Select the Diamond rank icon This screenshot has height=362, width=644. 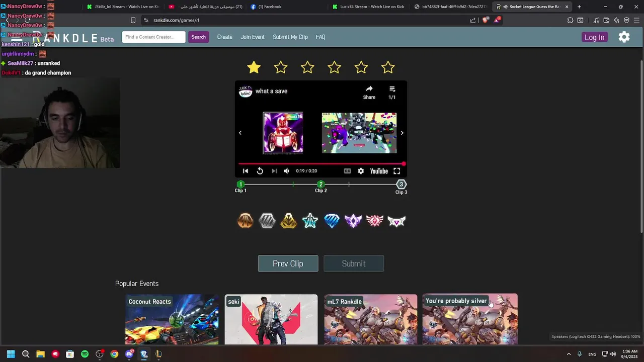pyautogui.click(x=332, y=221)
